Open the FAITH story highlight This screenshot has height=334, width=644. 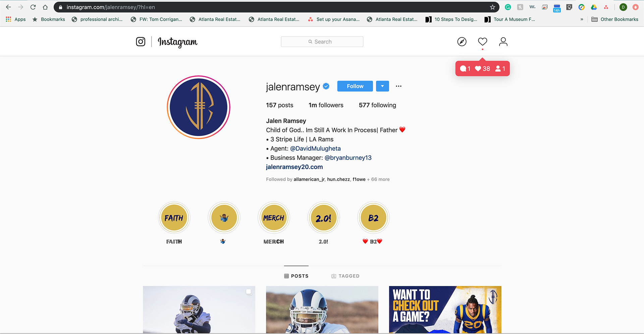coord(174,218)
